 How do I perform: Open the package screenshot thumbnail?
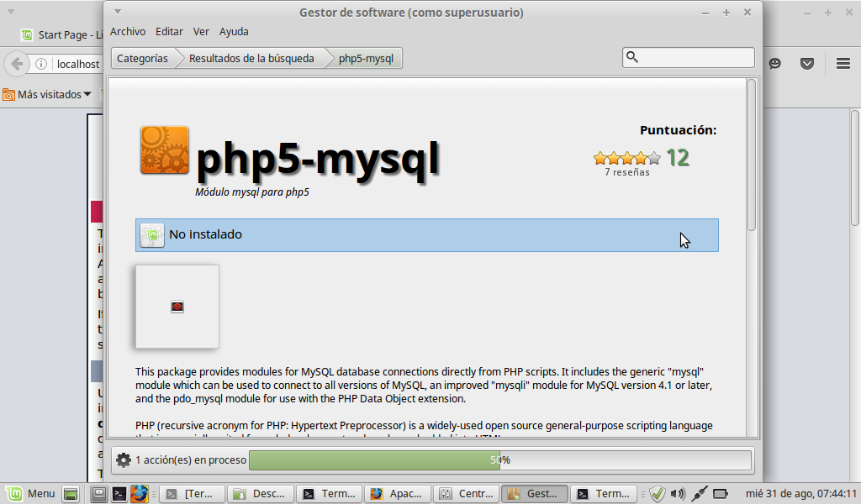(x=177, y=307)
